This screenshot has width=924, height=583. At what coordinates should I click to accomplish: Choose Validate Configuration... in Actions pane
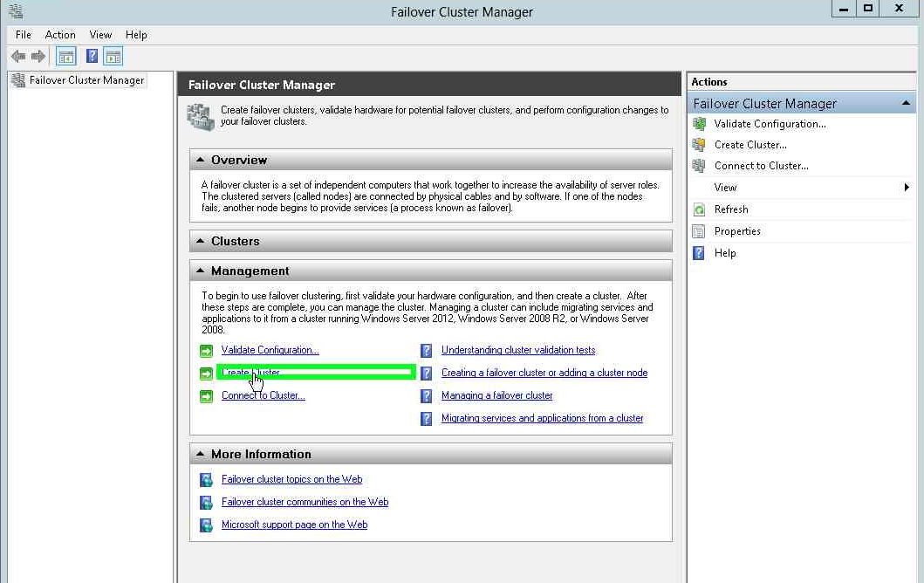pos(770,124)
